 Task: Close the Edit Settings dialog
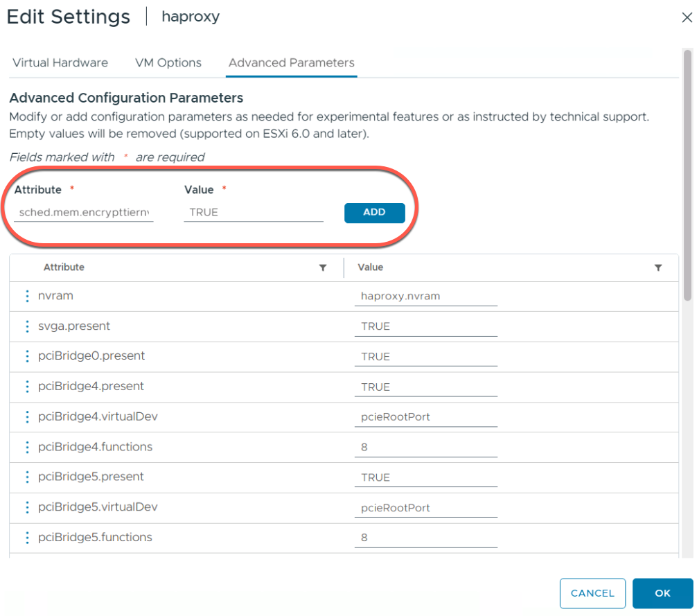687,18
